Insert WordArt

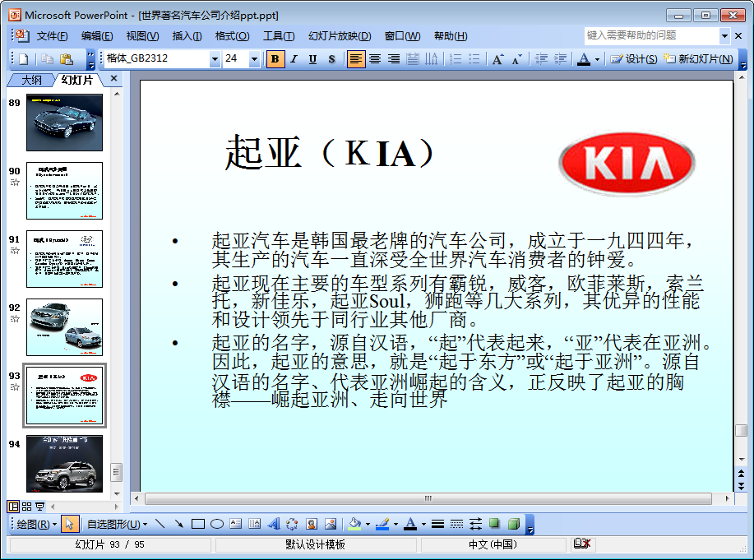[x=274, y=524]
